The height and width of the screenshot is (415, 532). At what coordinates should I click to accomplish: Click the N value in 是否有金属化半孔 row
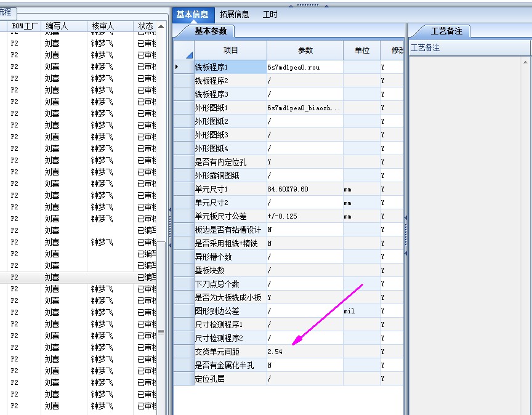(270, 366)
